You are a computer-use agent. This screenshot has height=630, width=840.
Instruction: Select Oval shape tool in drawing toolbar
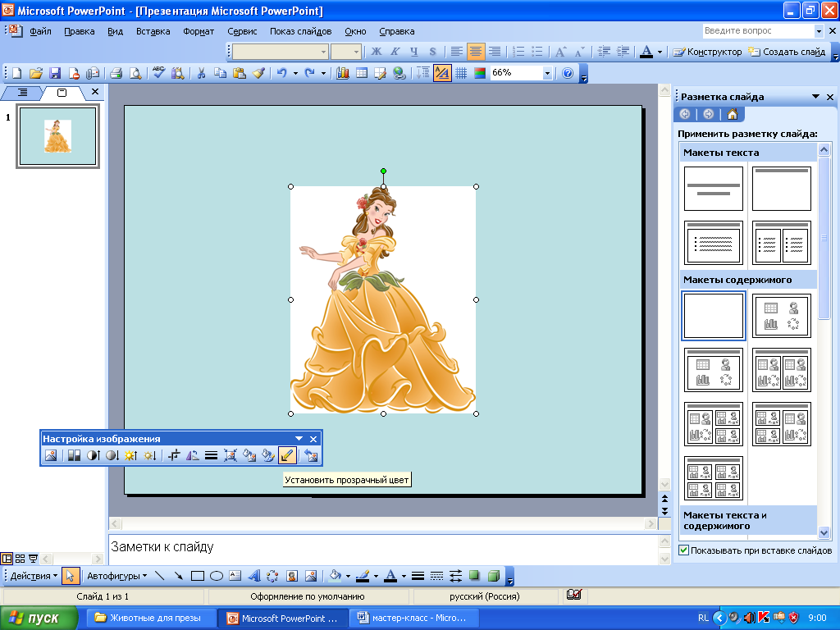click(217, 576)
